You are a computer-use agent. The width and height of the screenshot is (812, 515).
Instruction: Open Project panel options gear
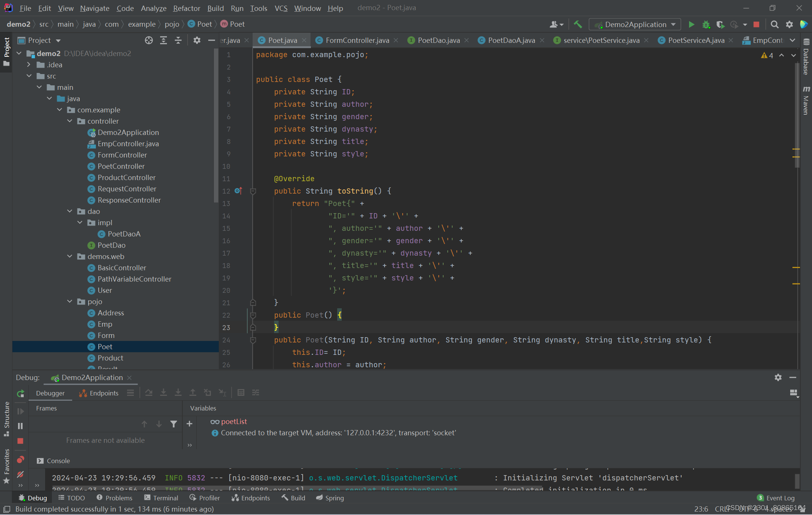[197, 40]
